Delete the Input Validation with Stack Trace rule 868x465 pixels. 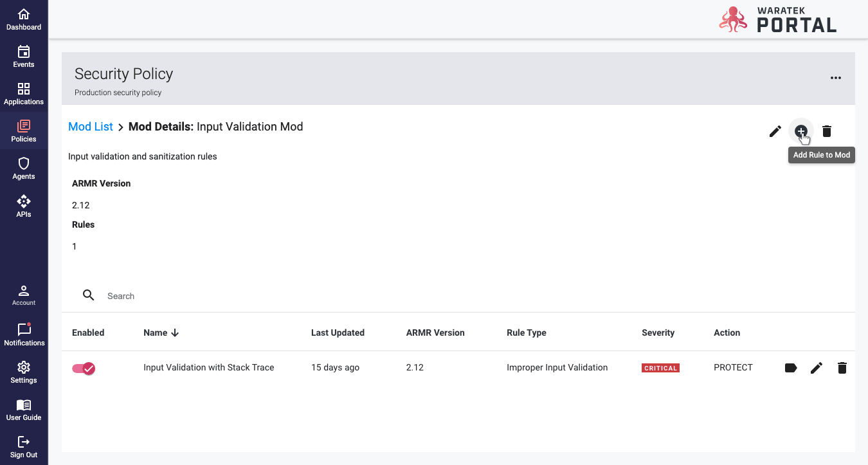coord(842,368)
